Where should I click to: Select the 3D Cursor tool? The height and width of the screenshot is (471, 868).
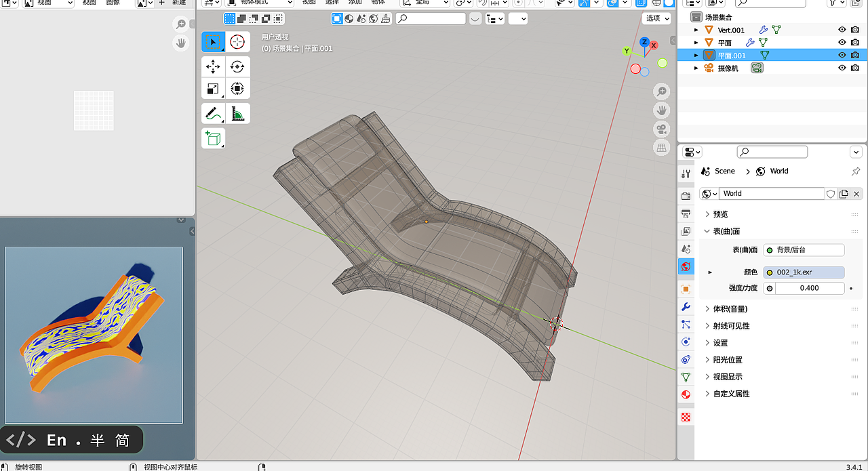click(x=237, y=42)
